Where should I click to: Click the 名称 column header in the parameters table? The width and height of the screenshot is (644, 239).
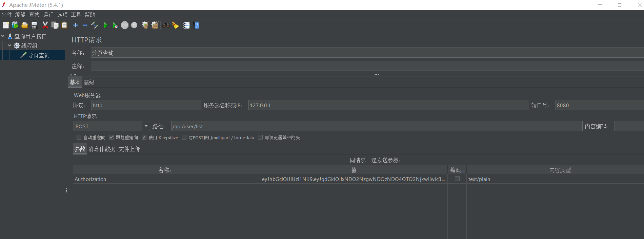(x=166, y=170)
